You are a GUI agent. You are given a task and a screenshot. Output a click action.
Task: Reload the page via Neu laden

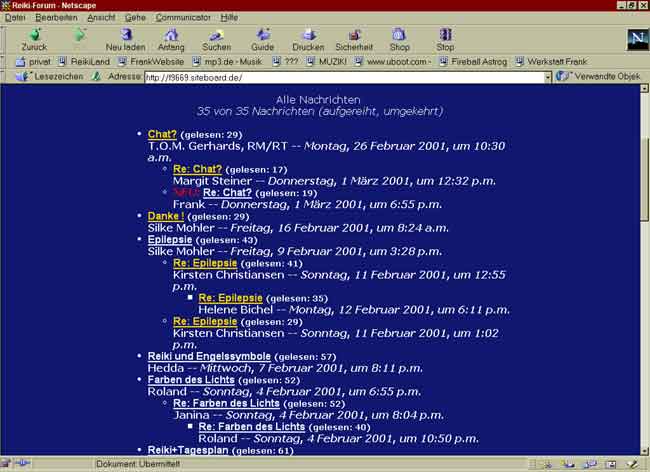126,40
